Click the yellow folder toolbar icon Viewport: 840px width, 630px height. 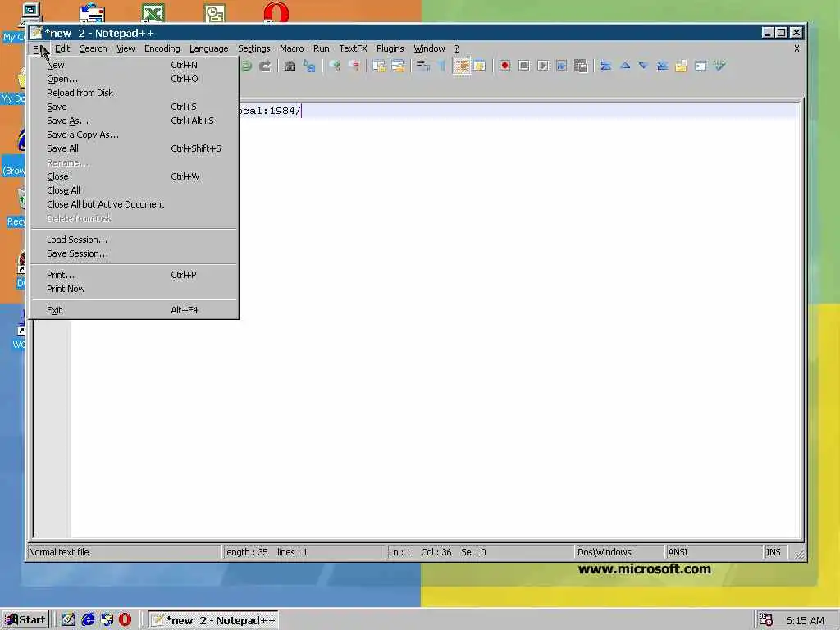coord(682,66)
